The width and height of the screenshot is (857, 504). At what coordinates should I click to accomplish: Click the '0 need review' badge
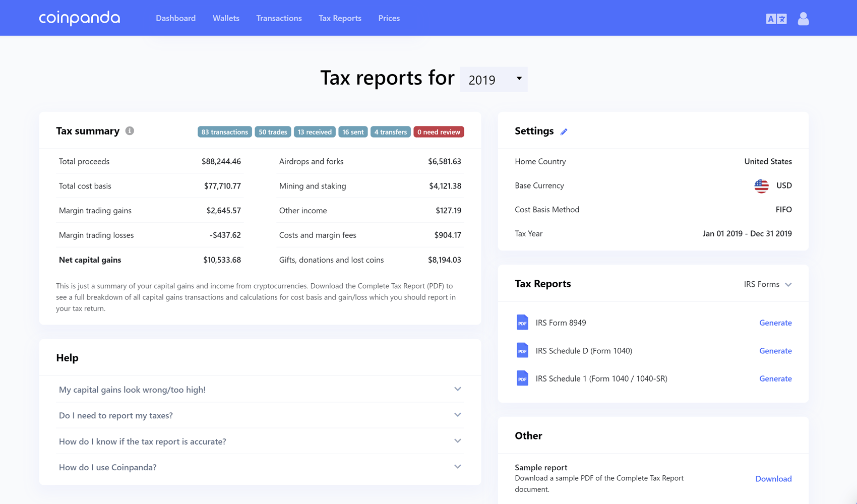pos(439,132)
